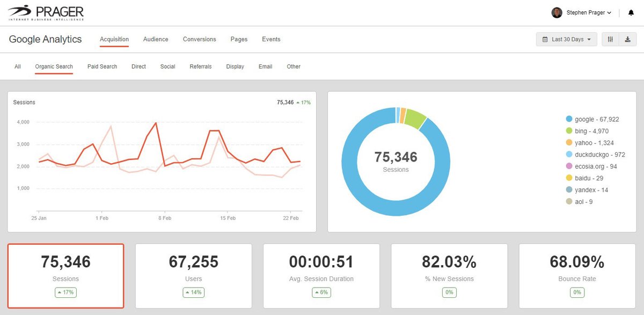The width and height of the screenshot is (644, 315).
Task: Click the aol legend color dot
Action: [569, 202]
